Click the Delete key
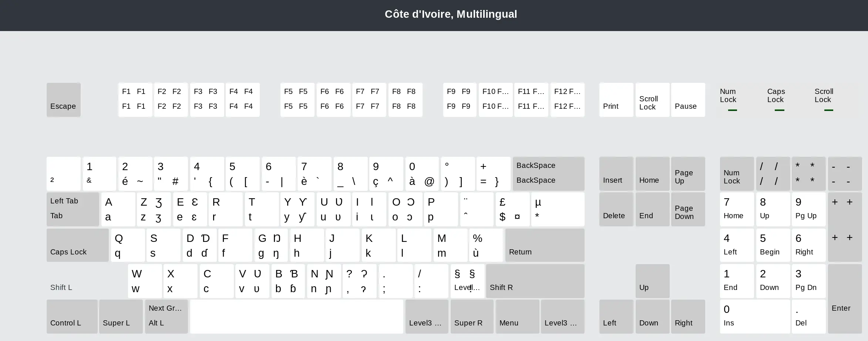The height and width of the screenshot is (341, 868). click(x=616, y=209)
